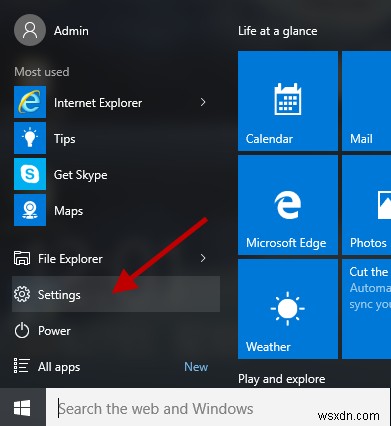
Task: Click the Search the web and Windows box
Action: pos(218,408)
